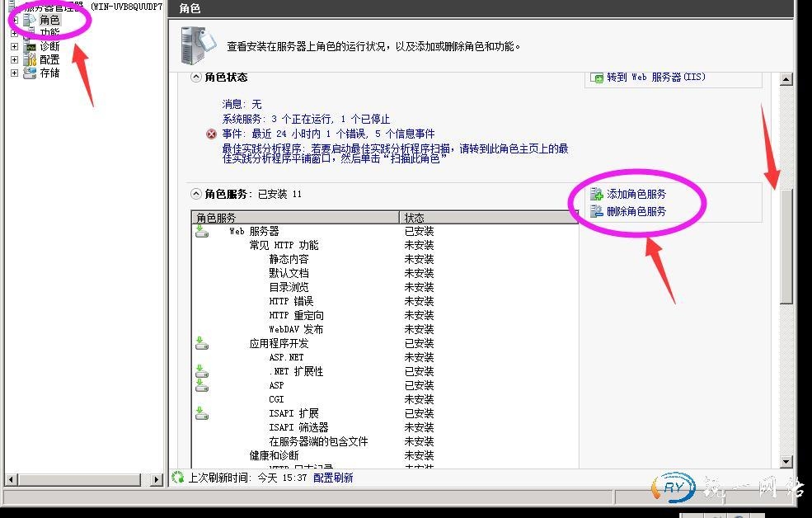Click the 角色 icon in the tree
Image resolution: width=812 pixels, height=518 pixels.
[30, 19]
